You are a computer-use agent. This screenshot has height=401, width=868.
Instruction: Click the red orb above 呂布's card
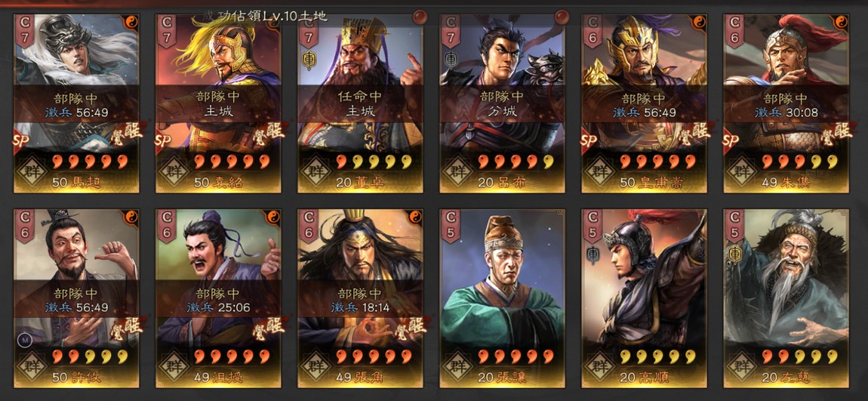562,17
